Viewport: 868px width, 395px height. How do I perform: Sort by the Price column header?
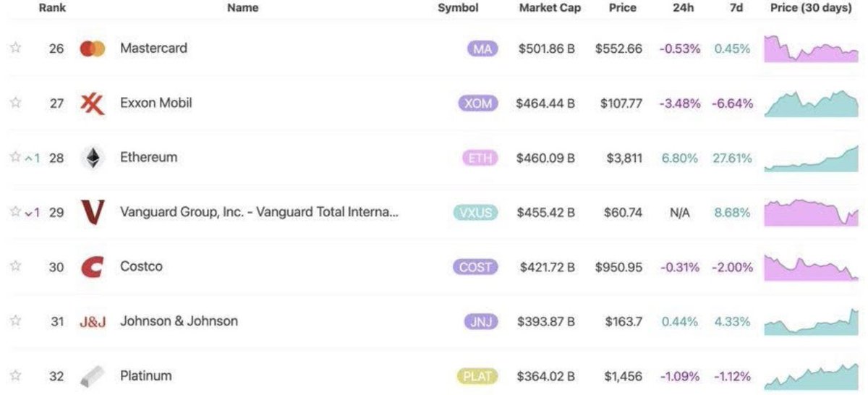622,8
